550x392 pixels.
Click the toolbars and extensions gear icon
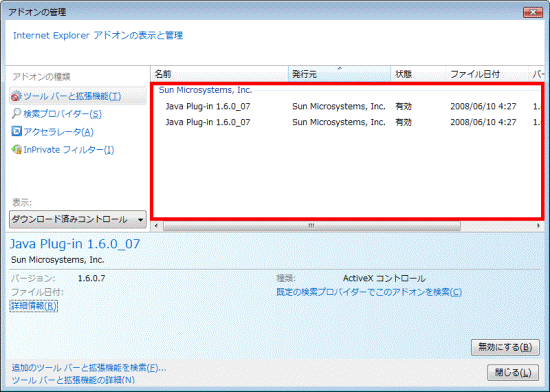click(x=16, y=96)
